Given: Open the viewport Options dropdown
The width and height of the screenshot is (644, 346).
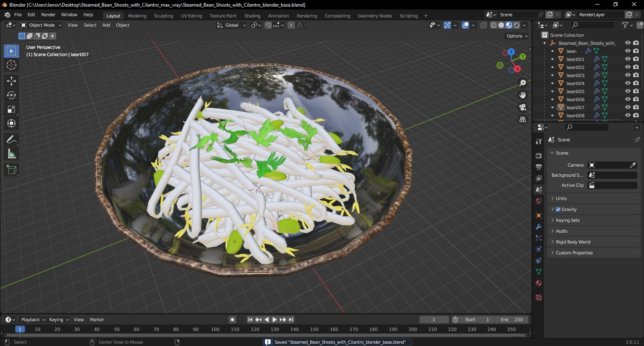Looking at the screenshot, I should tap(517, 36).
